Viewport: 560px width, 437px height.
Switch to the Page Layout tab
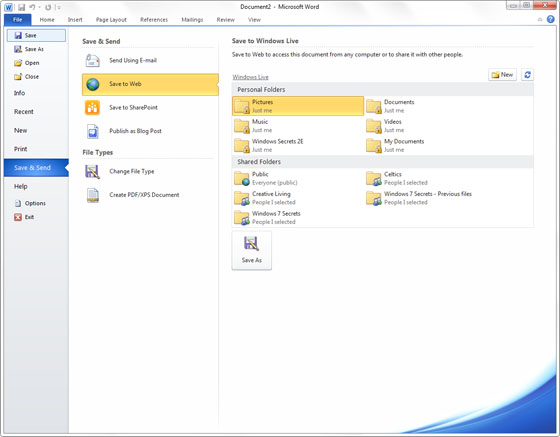coord(111,20)
